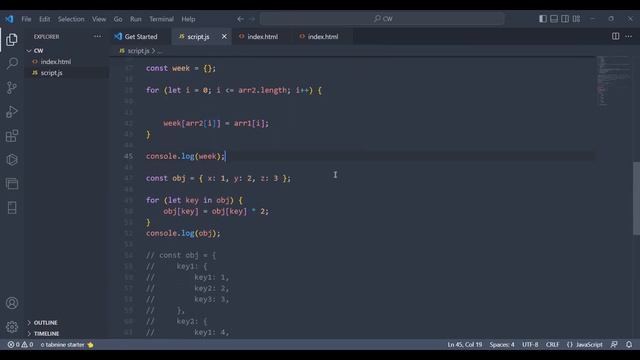Viewport: 640px width, 360px height.
Task: Select index.html in the Explorer tree
Action: [56, 62]
